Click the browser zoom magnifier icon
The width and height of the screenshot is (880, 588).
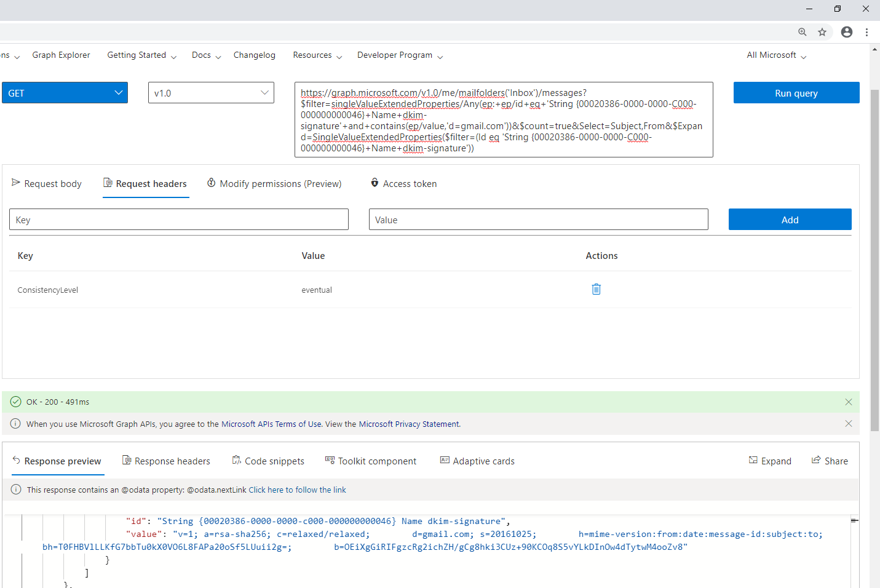click(803, 32)
